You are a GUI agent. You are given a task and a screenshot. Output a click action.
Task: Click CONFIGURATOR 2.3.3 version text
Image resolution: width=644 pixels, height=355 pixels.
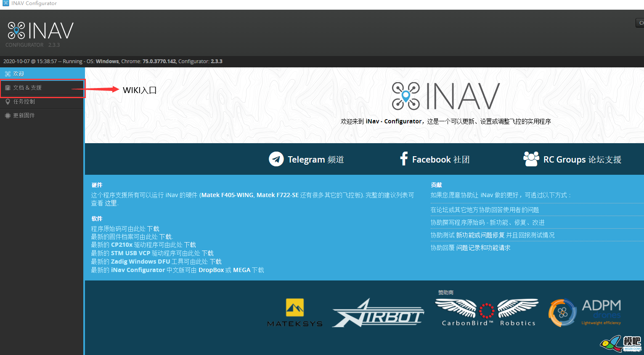tap(32, 45)
